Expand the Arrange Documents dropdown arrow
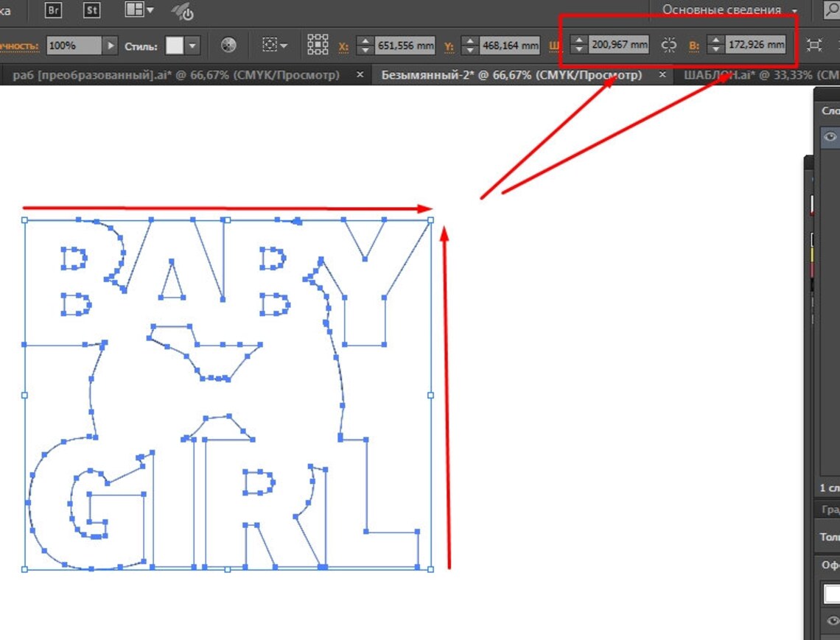This screenshot has width=840, height=640. pos(150,10)
